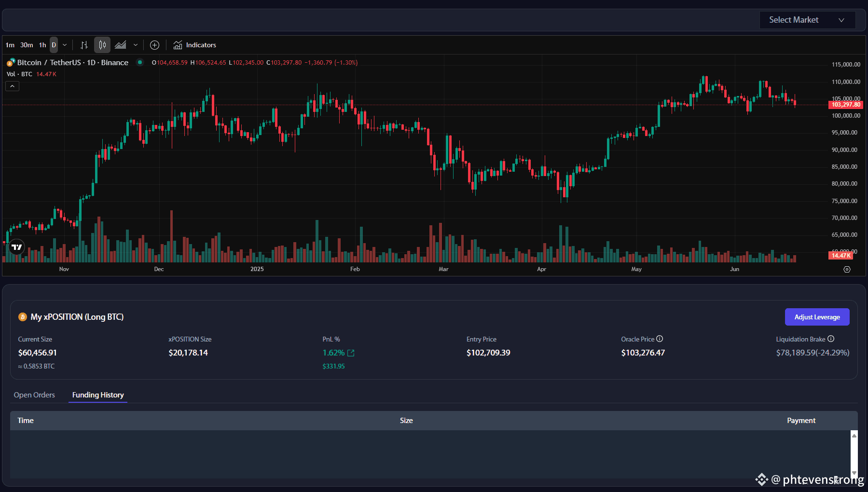Expand the chart style dropdown arrow
This screenshot has width=868, height=492.
[x=136, y=45]
